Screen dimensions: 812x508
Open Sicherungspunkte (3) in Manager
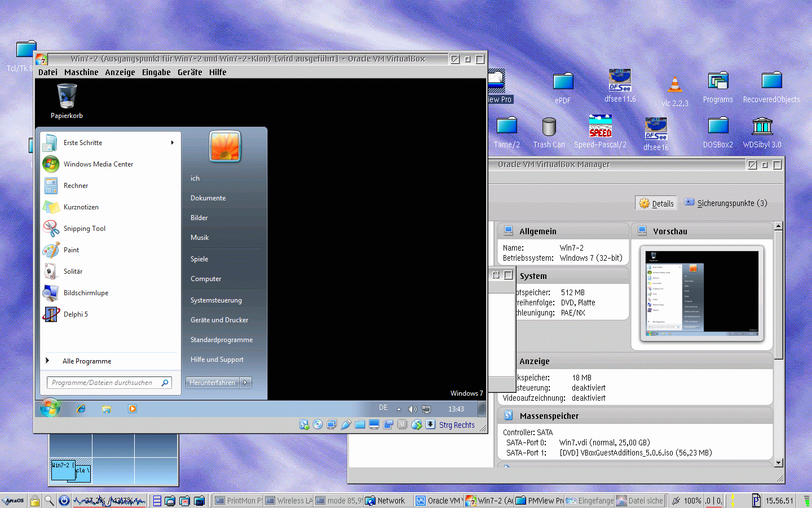[x=726, y=203]
